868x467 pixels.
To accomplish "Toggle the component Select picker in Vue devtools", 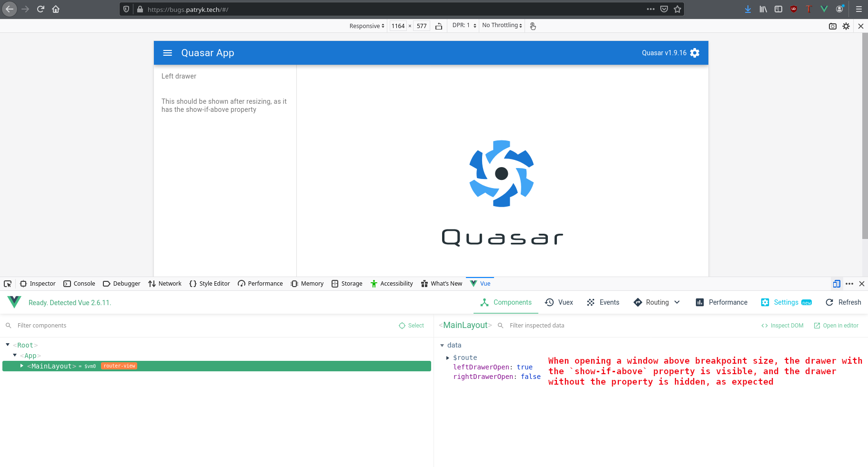I will (411, 325).
